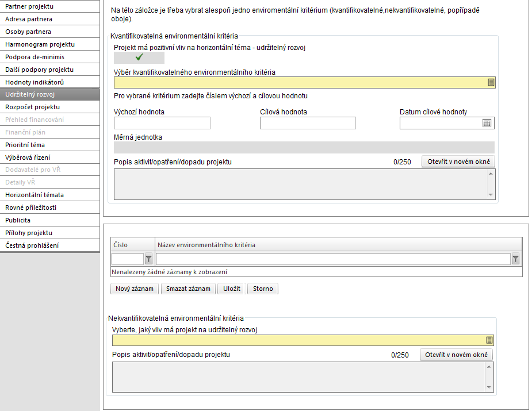Open Přílohy projektu section

point(50,232)
